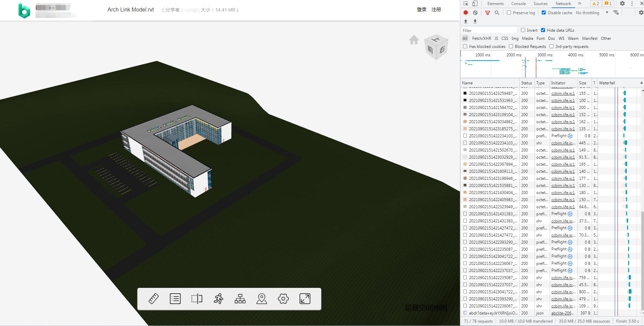Open the network conditions dropdown arrow

pyautogui.click(x=616, y=12)
